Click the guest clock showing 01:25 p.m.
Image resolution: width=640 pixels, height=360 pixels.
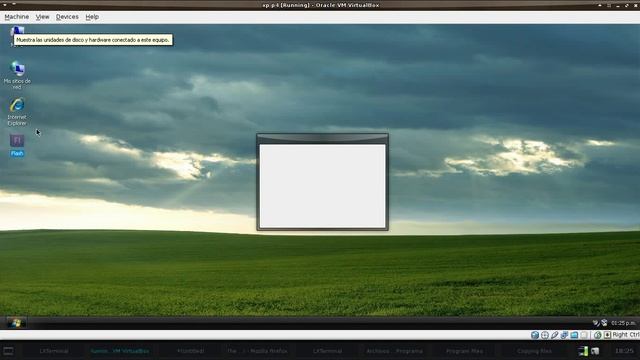(623, 323)
